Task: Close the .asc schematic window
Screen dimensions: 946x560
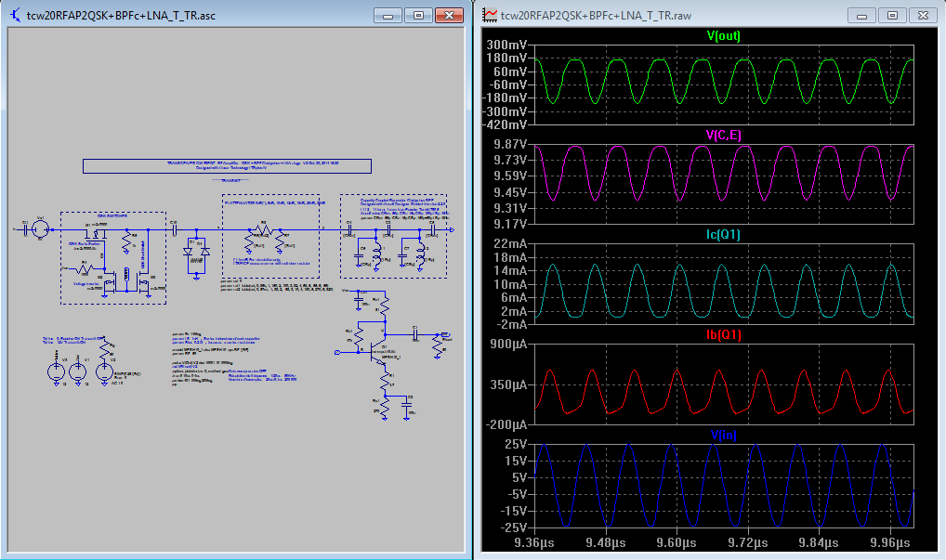Action: tap(450, 16)
